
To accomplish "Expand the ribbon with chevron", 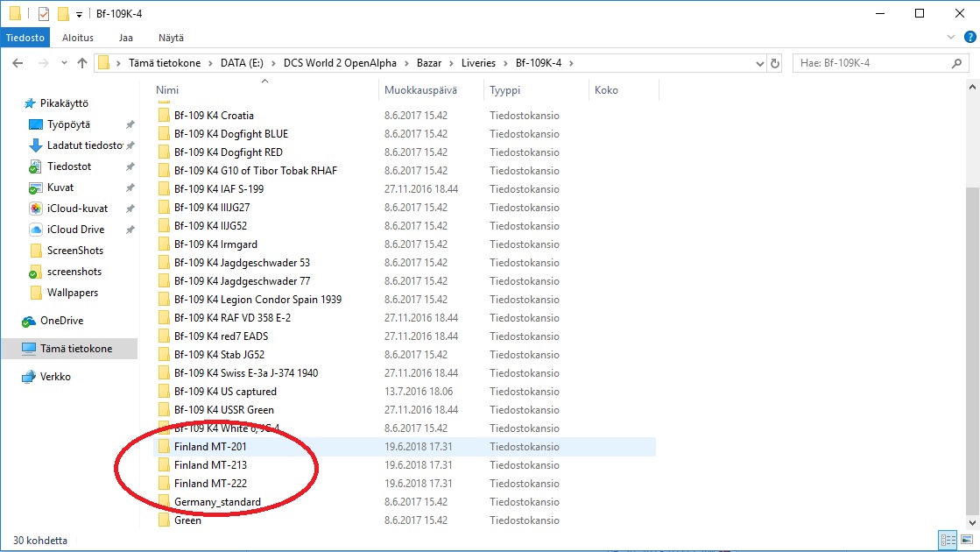I will coord(950,38).
